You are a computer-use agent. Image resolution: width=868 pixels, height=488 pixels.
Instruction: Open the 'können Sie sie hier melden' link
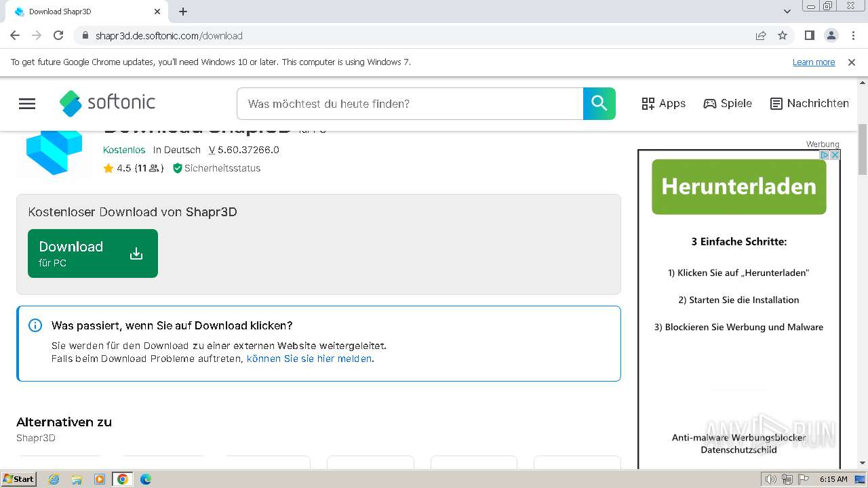point(309,359)
